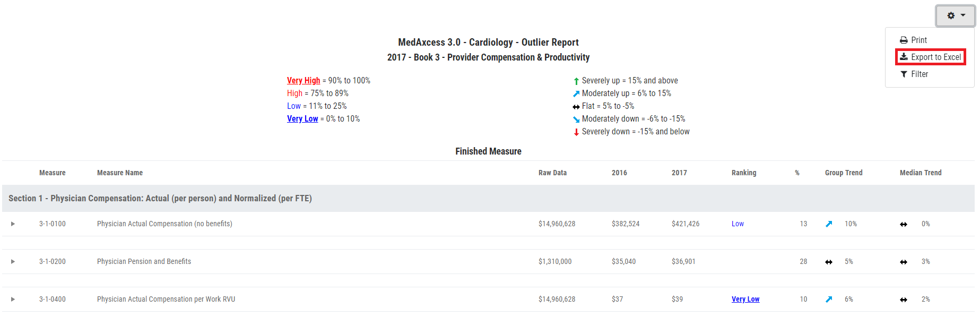Open the gear settings dropdown button
The image size is (980, 316).
955,15
